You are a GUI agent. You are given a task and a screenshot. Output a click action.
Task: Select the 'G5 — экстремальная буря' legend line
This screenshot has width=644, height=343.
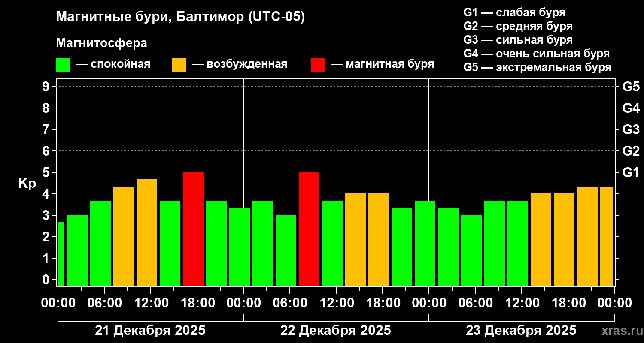[538, 67]
